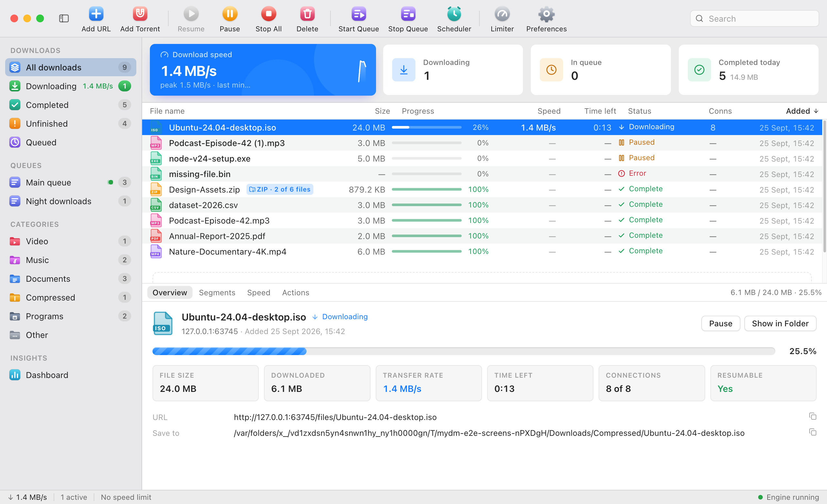
Task: Open the Main queue
Action: click(x=70, y=183)
